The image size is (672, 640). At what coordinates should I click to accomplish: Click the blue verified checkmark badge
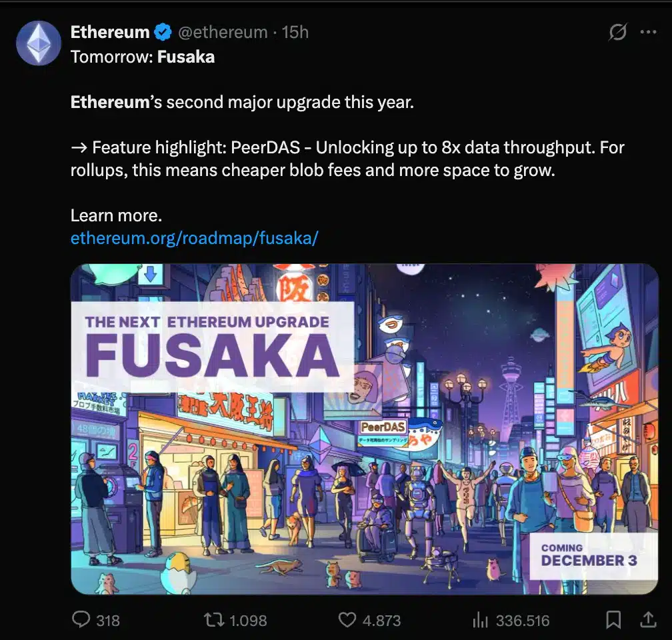[163, 32]
